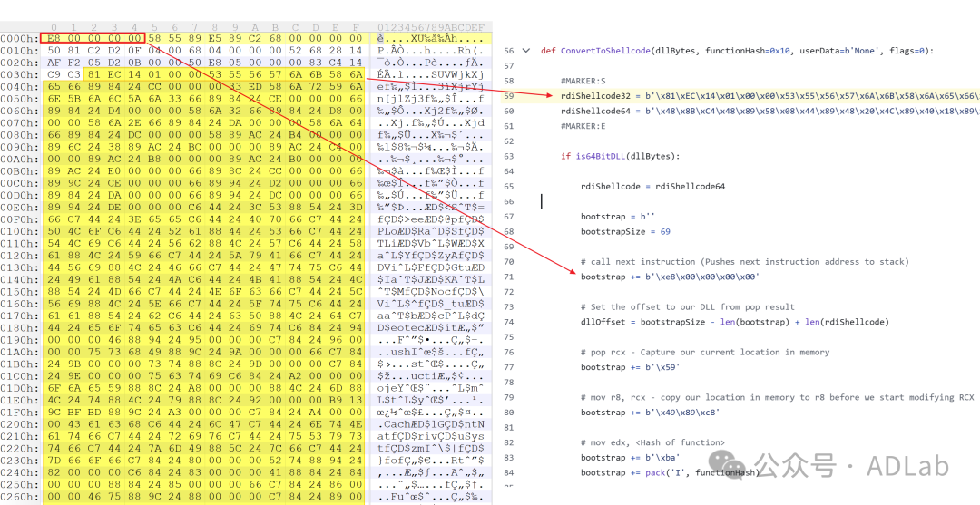
Task: Click the '# call next instruction' comment
Action: pos(745,261)
